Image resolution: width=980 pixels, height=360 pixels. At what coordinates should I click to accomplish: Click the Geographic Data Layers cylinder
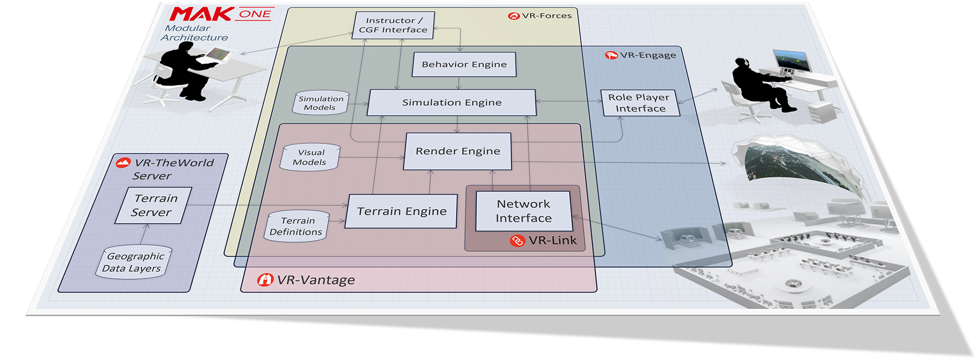pyautogui.click(x=134, y=262)
